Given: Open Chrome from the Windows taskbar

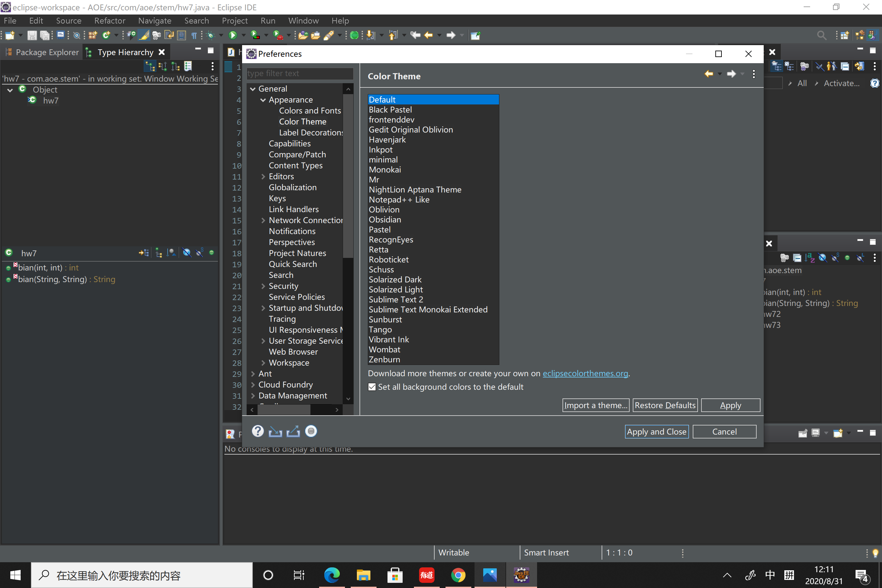Looking at the screenshot, I should click(458, 575).
